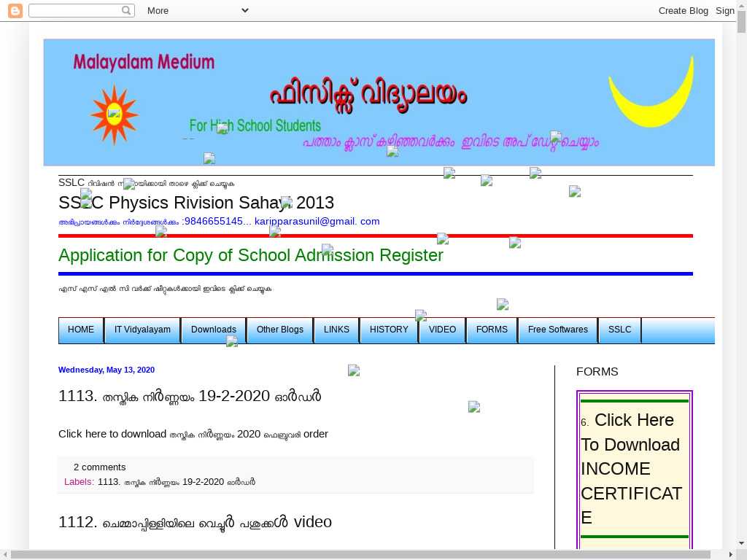
Task: Open the 2 comments link
Action: [x=99, y=467]
